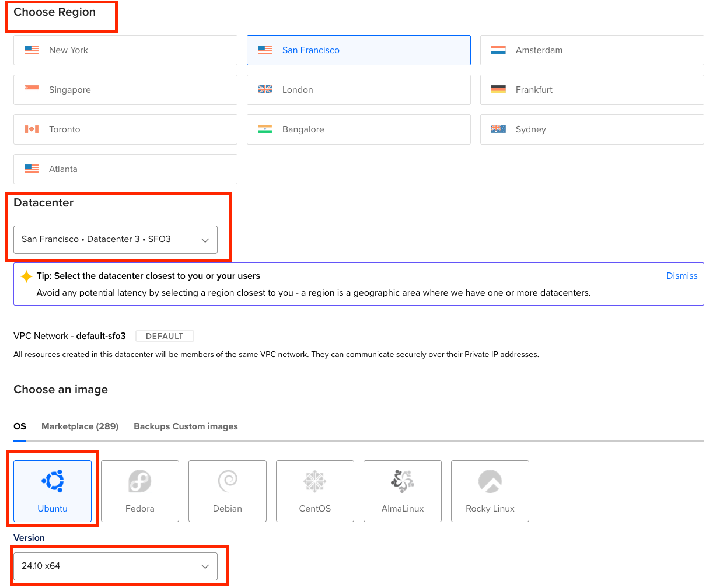Pick the Frankfurt region

click(592, 90)
